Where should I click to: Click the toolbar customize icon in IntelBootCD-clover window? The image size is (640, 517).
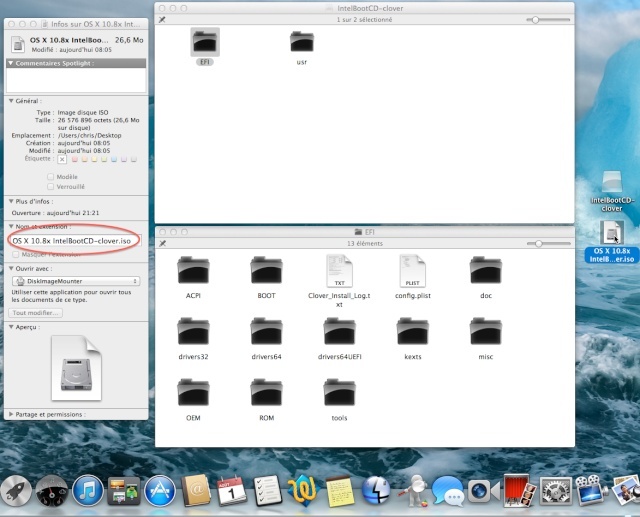(x=162, y=20)
